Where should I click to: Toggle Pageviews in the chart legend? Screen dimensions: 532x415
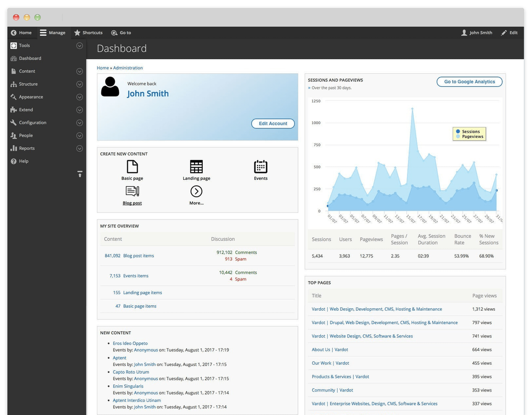pos(471,137)
